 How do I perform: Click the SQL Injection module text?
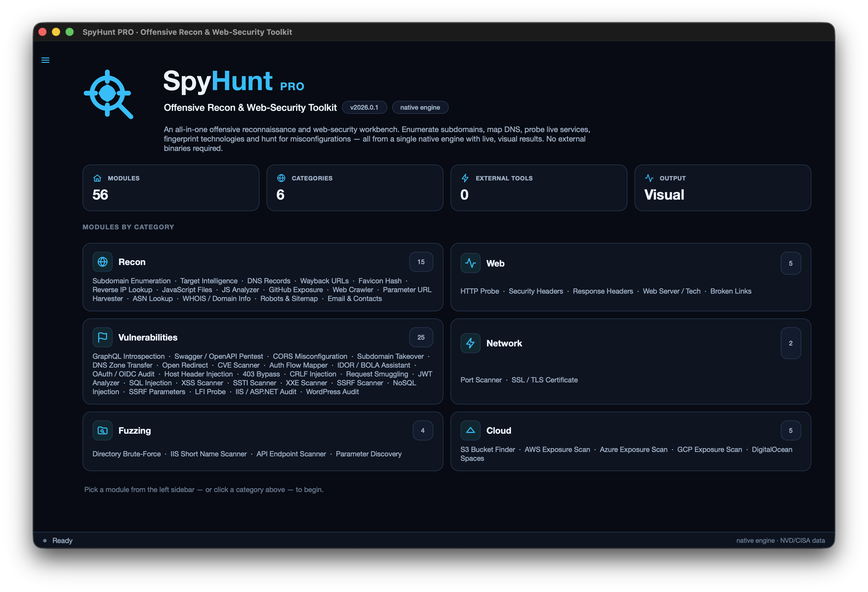coord(150,383)
